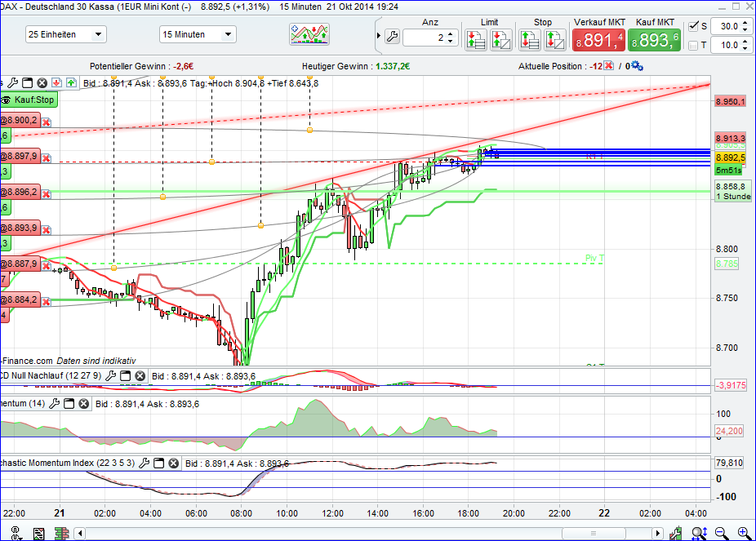Duplicate the chart with the copy panel icon
This screenshot has width=756, height=541.
pos(26,82)
